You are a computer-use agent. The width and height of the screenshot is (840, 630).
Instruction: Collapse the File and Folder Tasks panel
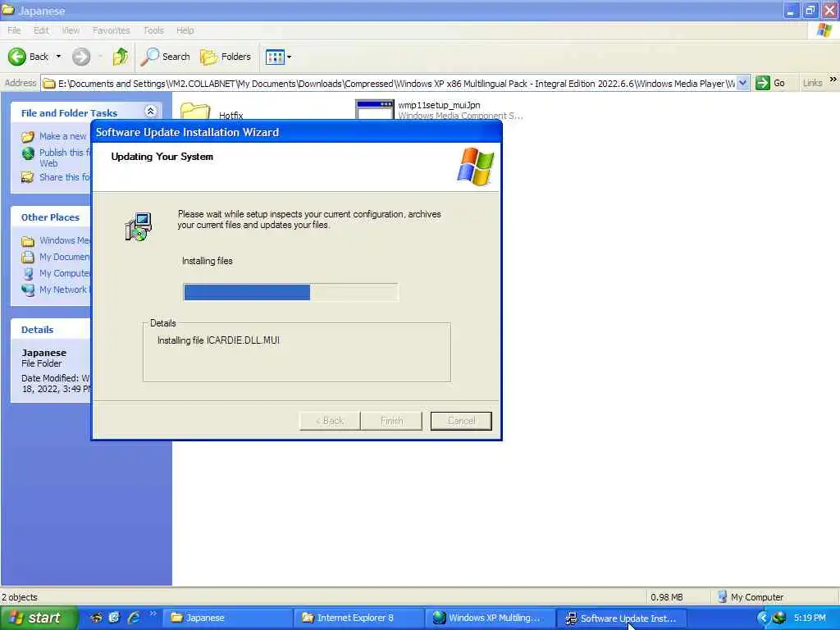point(151,112)
